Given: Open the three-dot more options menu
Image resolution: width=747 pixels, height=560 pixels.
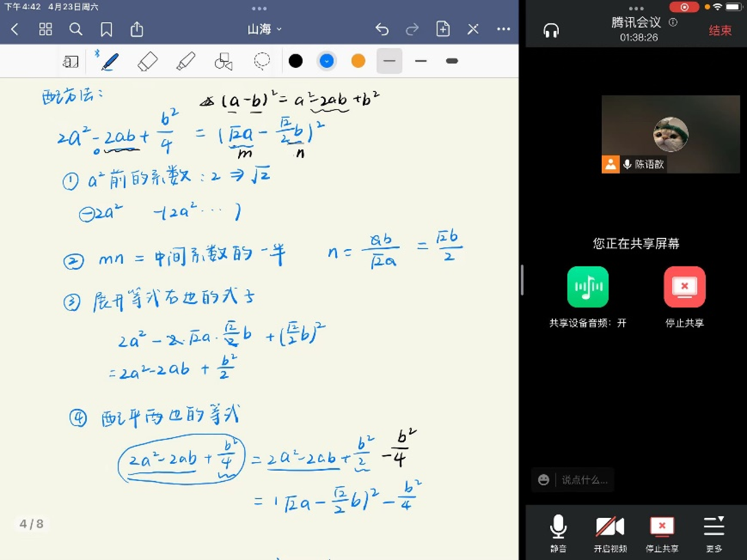Looking at the screenshot, I should pyautogui.click(x=503, y=29).
